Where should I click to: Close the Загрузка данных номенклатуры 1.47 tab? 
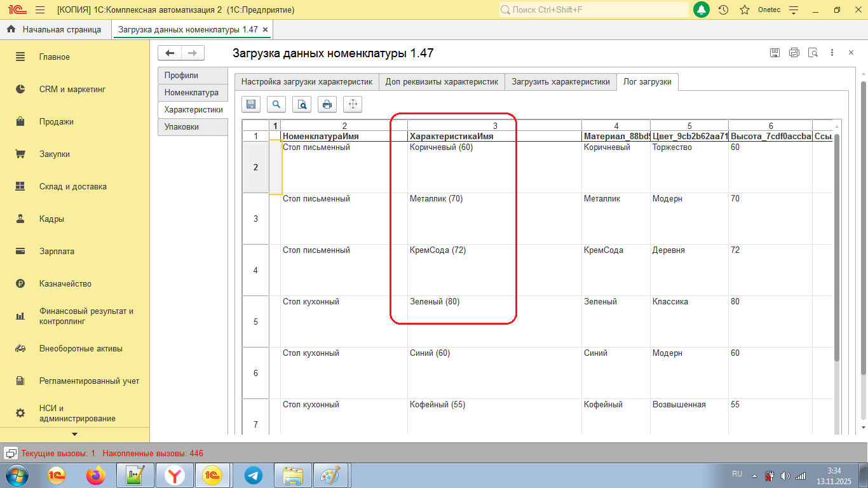tap(265, 30)
